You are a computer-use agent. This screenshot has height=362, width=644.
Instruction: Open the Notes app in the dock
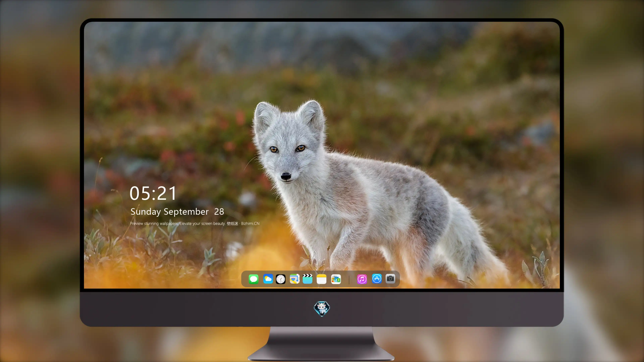click(321, 279)
